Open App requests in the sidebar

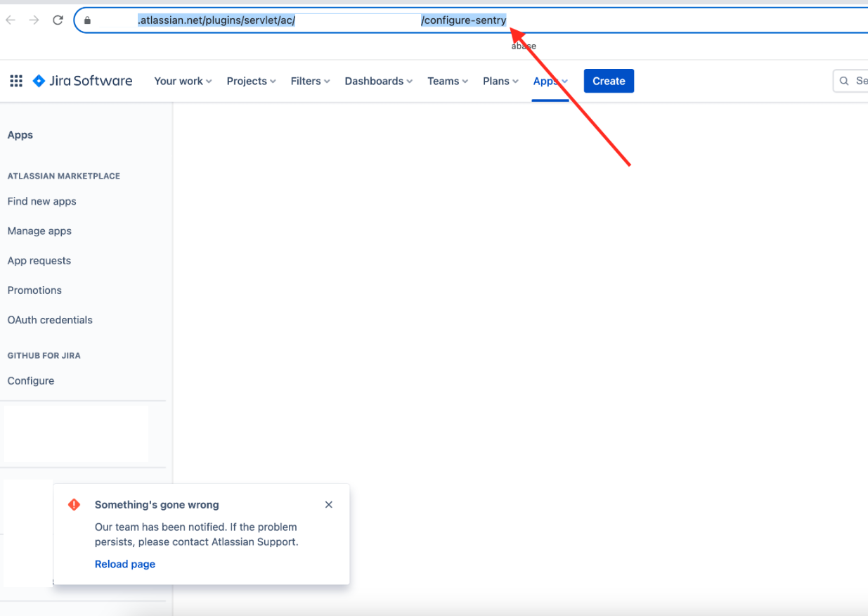(x=39, y=260)
